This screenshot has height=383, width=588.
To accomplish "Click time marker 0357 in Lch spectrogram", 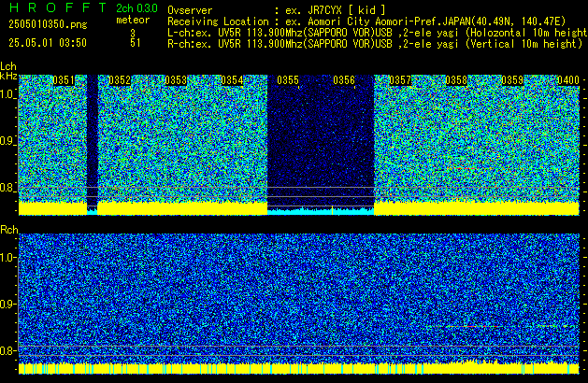I will 400,80.
